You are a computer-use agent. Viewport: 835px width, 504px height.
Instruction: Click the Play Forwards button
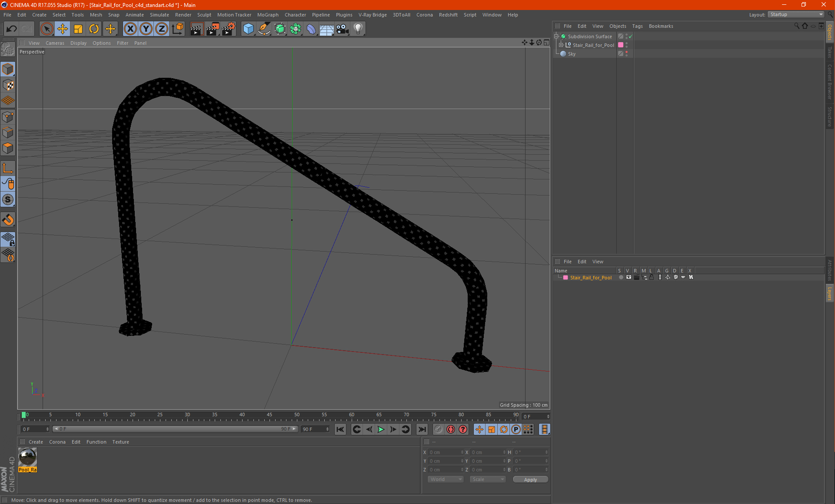point(381,429)
